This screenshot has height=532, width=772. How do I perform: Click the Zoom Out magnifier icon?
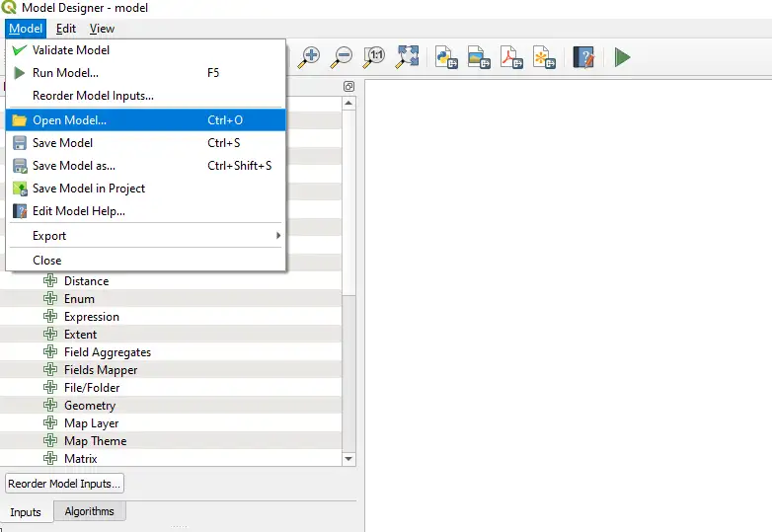tap(342, 57)
